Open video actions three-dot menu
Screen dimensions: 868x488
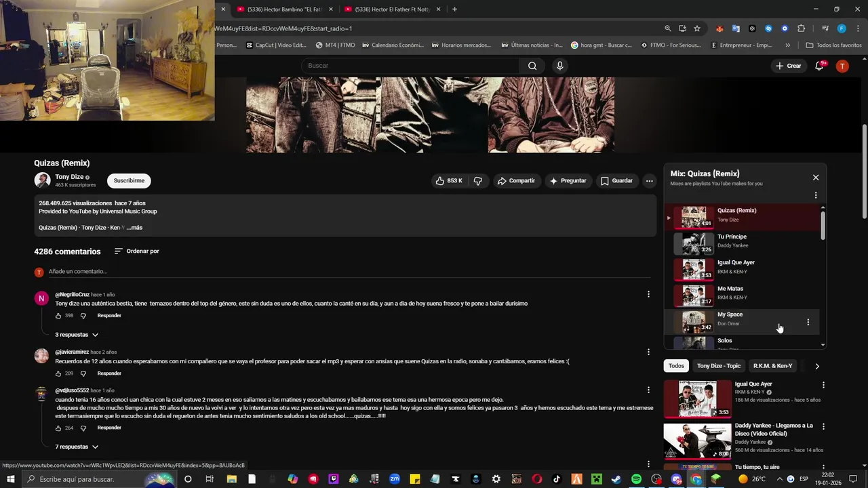click(649, 181)
